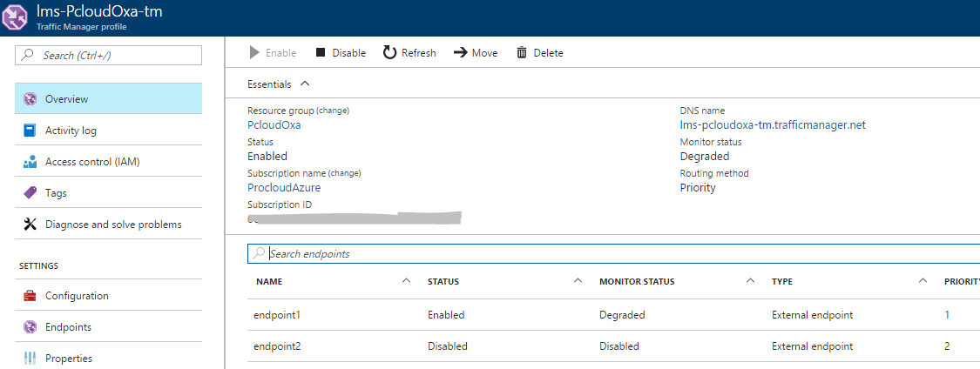The image size is (980, 369).
Task: Select the Tags icon in sidebar
Action: click(x=30, y=193)
